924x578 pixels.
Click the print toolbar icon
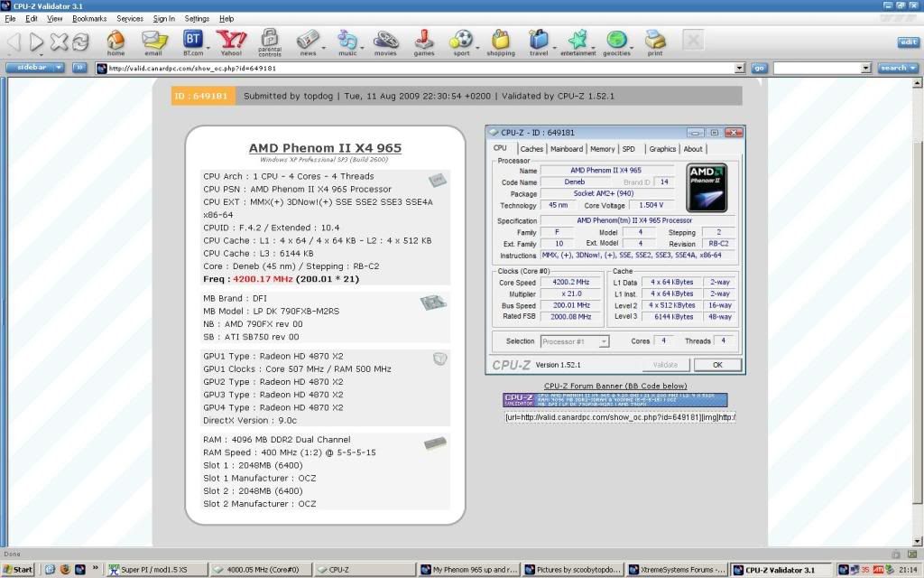click(655, 42)
